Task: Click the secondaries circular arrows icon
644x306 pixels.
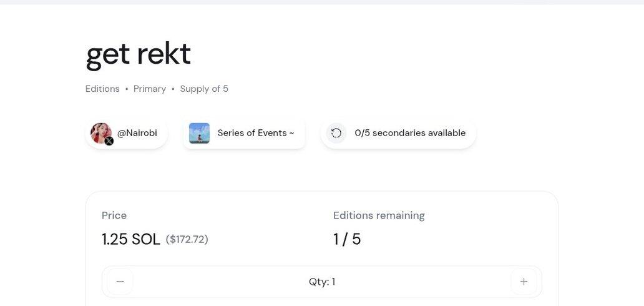Action: (336, 133)
